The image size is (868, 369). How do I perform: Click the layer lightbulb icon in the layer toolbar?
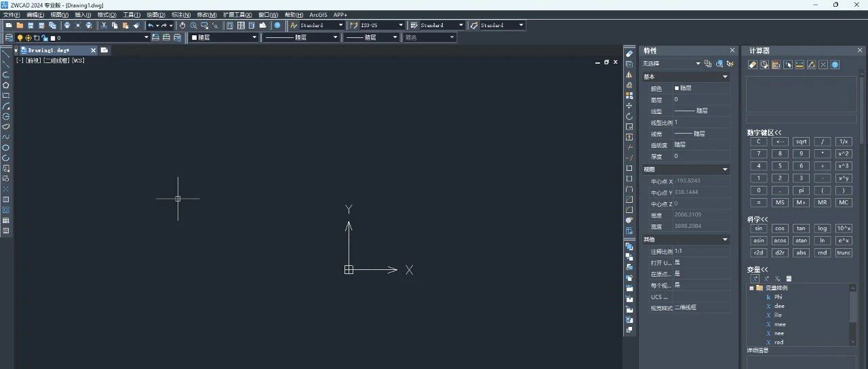click(20, 38)
